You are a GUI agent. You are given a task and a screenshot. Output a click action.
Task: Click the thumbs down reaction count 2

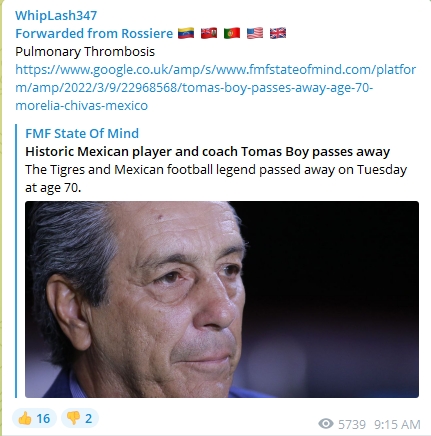pyautogui.click(x=88, y=418)
